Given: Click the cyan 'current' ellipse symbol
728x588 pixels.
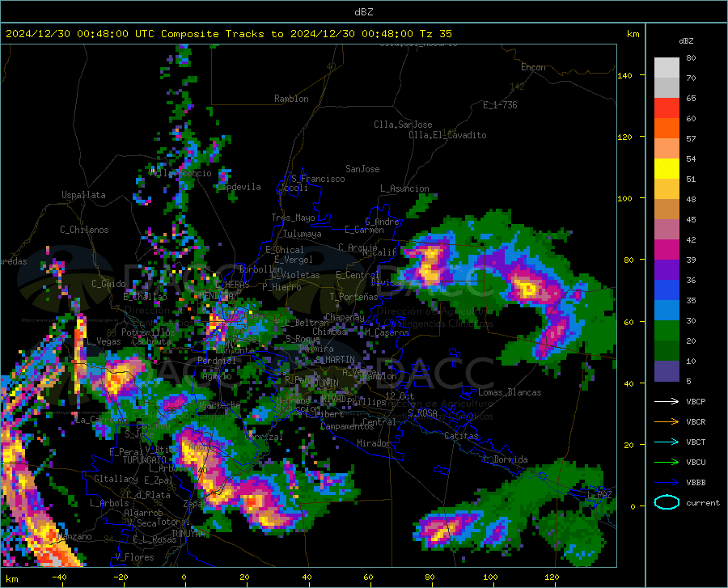Looking at the screenshot, I should tap(667, 502).
